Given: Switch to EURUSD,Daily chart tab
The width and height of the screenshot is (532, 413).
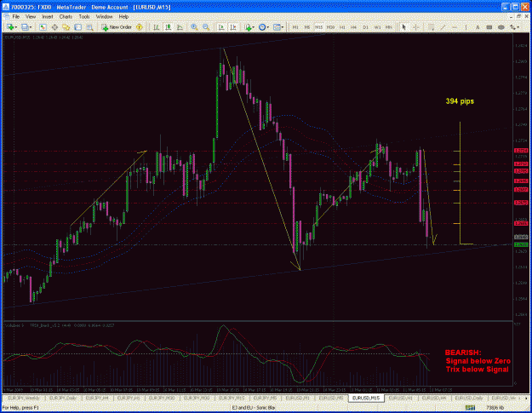Looking at the screenshot, I should (x=469, y=398).
